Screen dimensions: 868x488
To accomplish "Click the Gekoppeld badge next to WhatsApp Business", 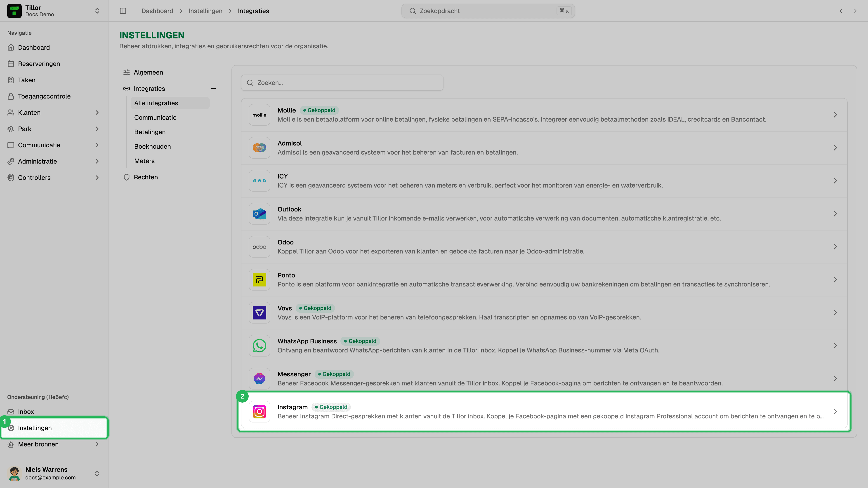I will (x=360, y=341).
